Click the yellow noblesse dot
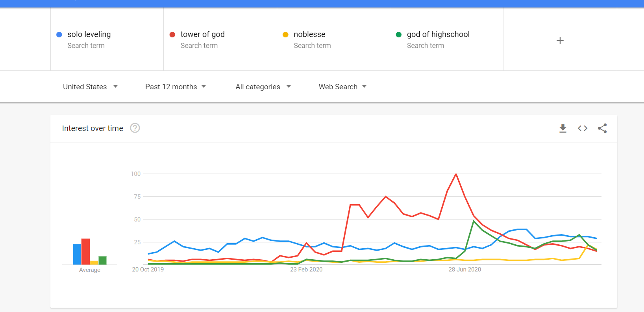Screen dimensions: 644x312 286,35
